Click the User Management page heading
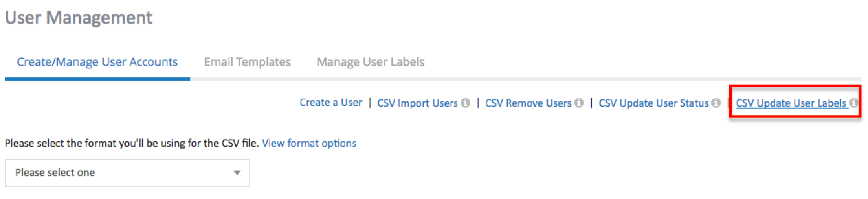The image size is (868, 199). [79, 18]
